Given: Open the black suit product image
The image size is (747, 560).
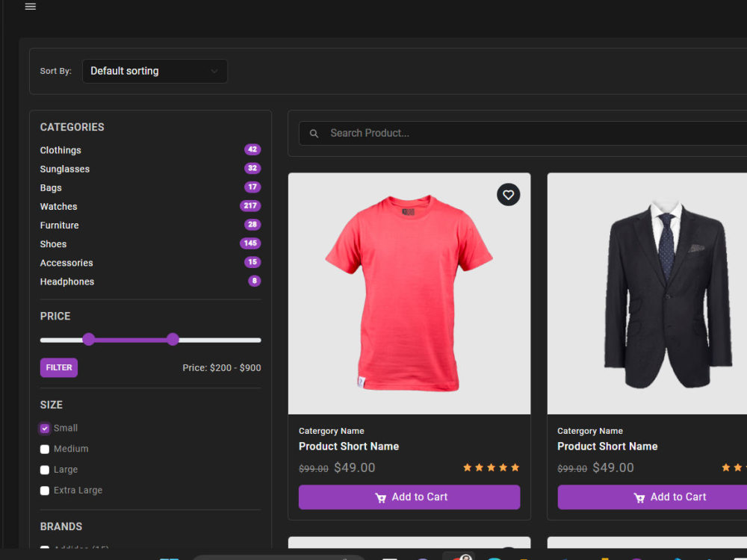Looking at the screenshot, I should [647, 293].
